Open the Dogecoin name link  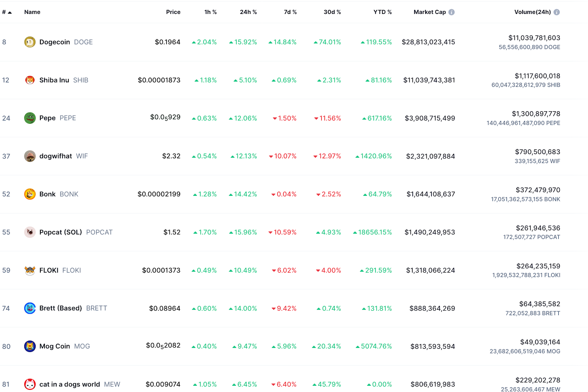point(54,42)
